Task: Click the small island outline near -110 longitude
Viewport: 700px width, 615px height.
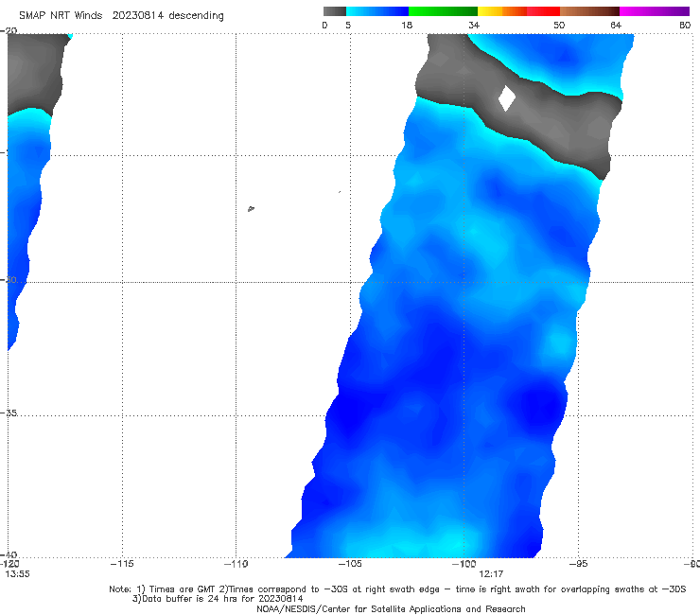Action: coord(251,208)
